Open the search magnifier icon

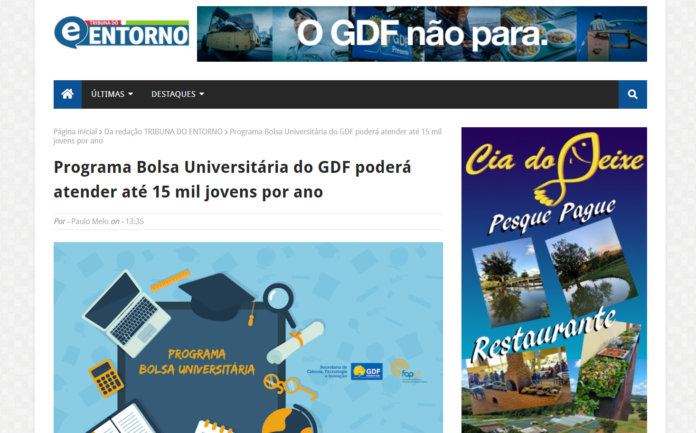click(x=633, y=94)
